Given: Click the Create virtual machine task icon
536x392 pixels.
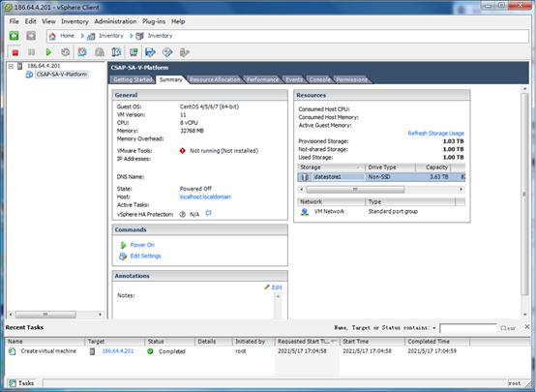Looking at the screenshot, I should [12, 351].
